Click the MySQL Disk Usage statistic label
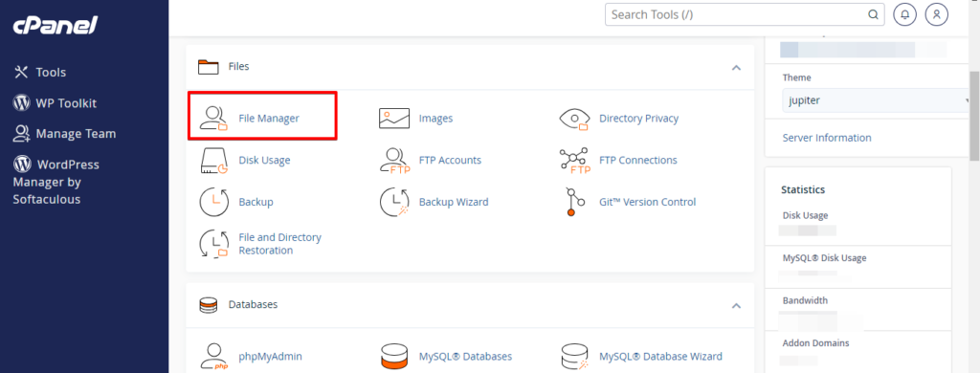This screenshot has width=980, height=373. 824,257
